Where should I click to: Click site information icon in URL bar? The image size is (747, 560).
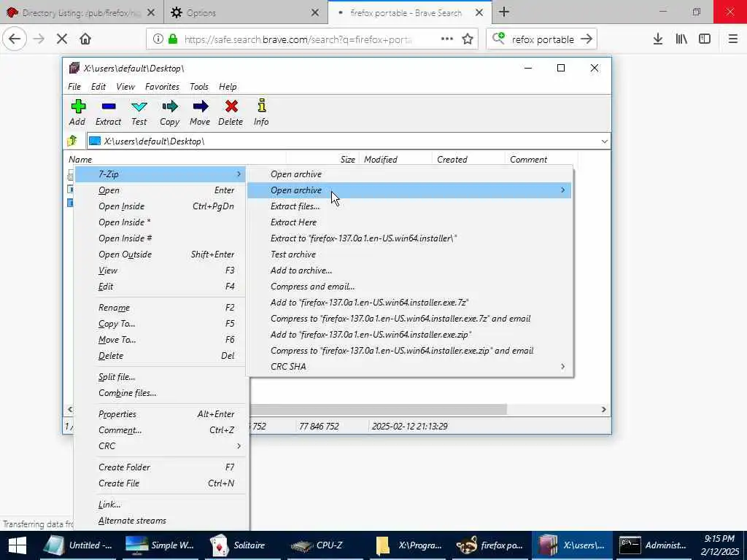coord(158,39)
